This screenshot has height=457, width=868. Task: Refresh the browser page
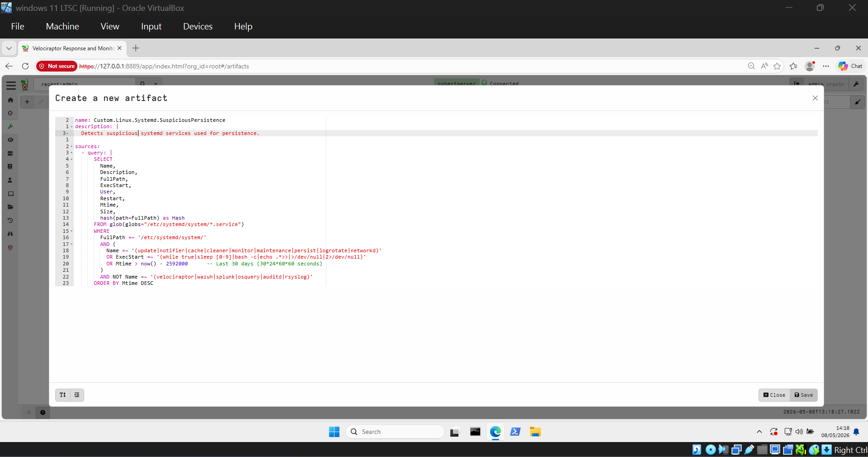point(25,66)
